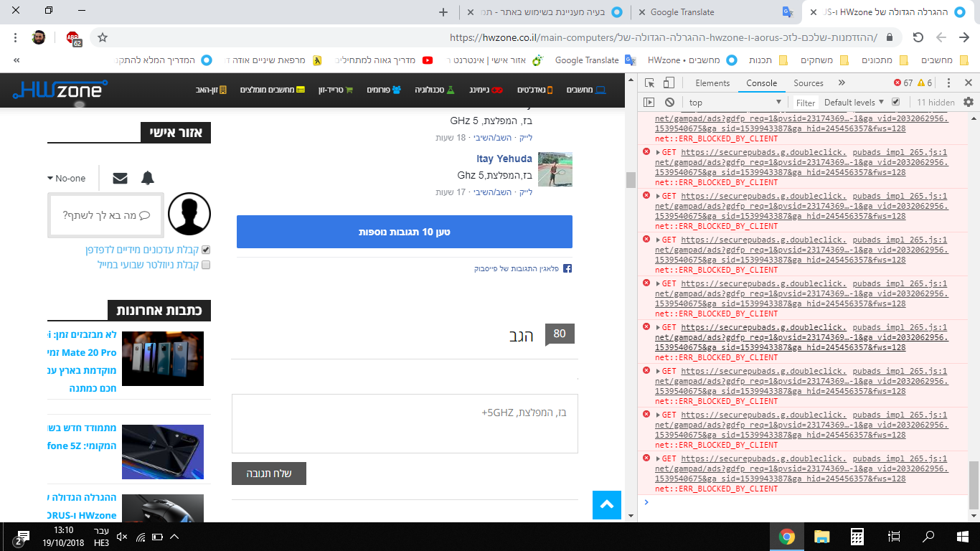Viewport: 980px width, 551px height.
Task: Switch to the Elements tab
Action: (712, 83)
